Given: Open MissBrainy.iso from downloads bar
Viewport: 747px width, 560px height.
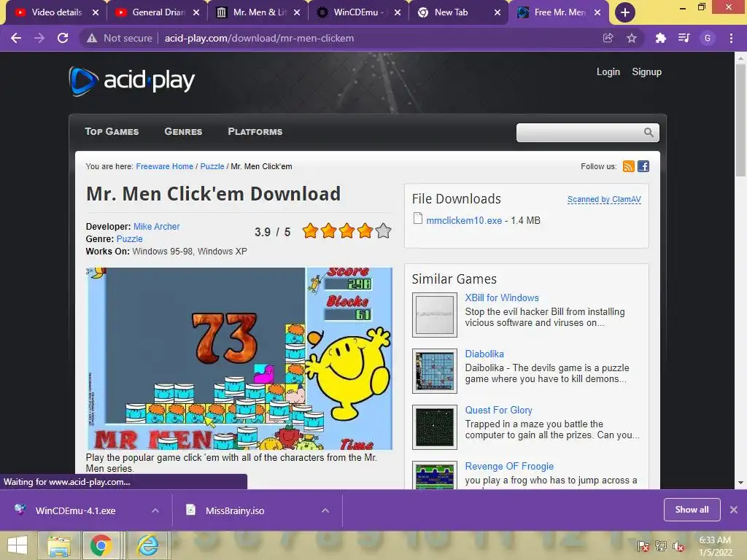Looking at the screenshot, I should [235, 510].
